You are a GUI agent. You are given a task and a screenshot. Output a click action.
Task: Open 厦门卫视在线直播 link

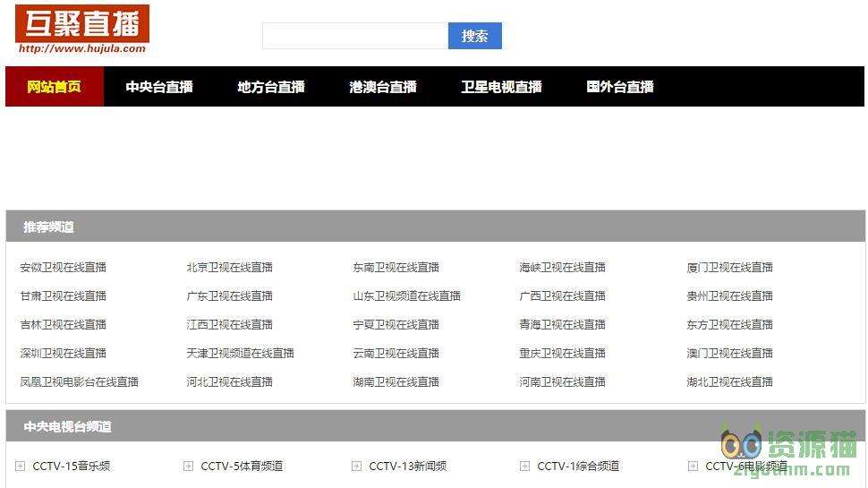click(x=729, y=268)
